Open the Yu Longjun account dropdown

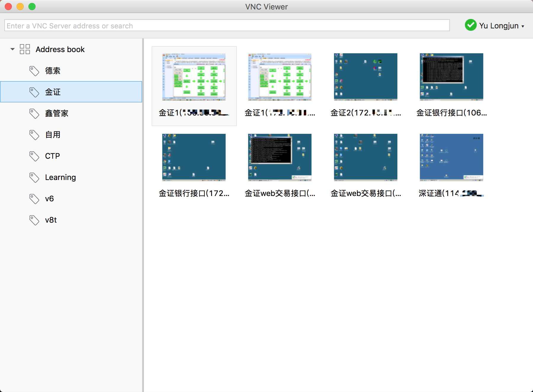pyautogui.click(x=502, y=26)
